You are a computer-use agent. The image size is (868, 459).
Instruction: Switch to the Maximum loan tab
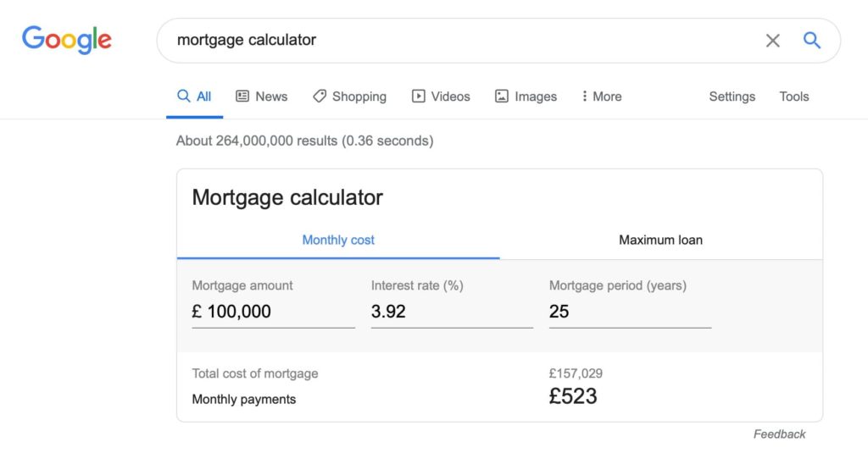pyautogui.click(x=661, y=240)
